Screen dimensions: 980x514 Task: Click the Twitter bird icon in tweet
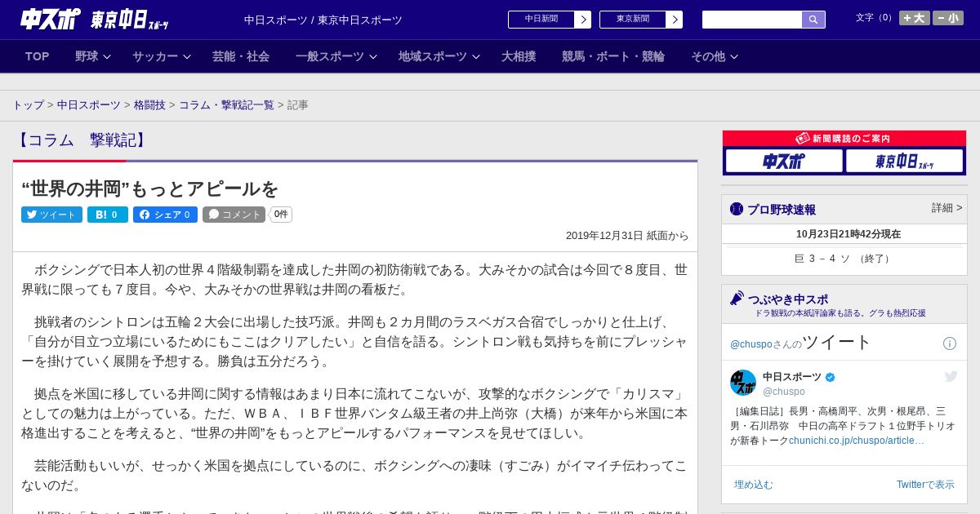(x=951, y=376)
